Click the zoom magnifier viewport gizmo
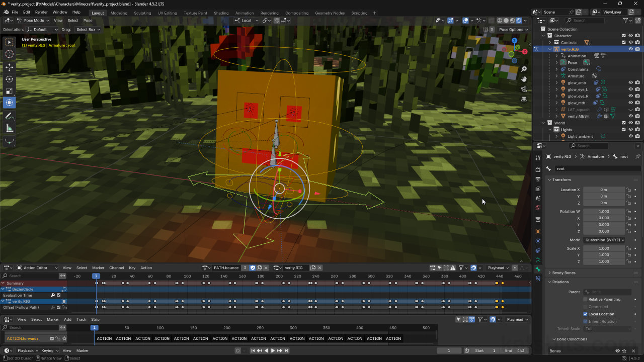This screenshot has width=644, height=362. click(524, 69)
